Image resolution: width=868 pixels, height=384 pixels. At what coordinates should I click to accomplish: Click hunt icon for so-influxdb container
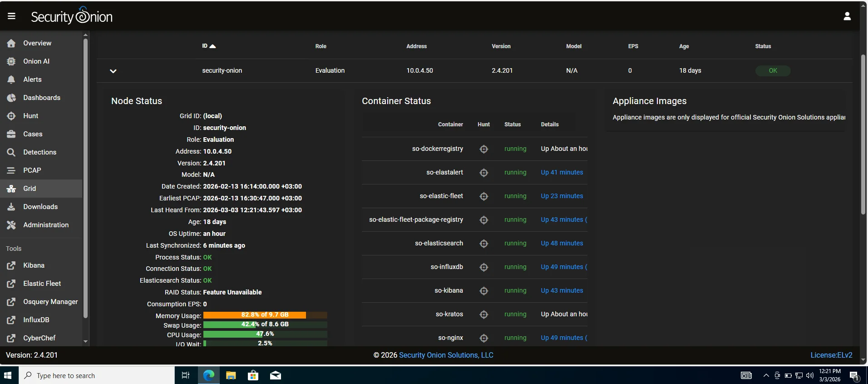click(x=483, y=267)
